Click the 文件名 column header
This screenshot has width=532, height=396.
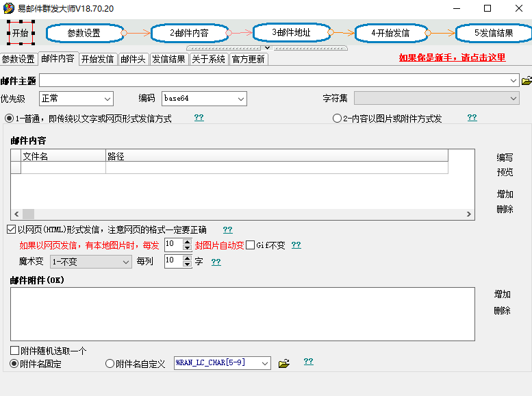pos(63,156)
